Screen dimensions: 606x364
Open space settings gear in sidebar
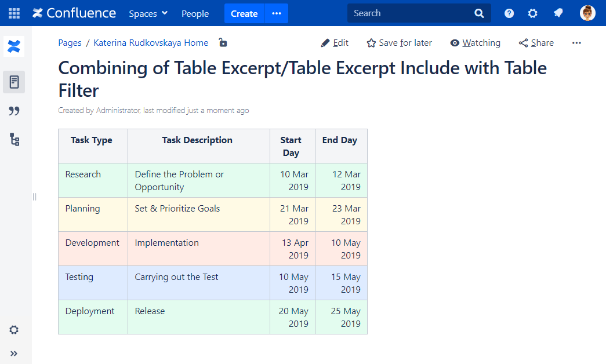pyautogui.click(x=14, y=330)
